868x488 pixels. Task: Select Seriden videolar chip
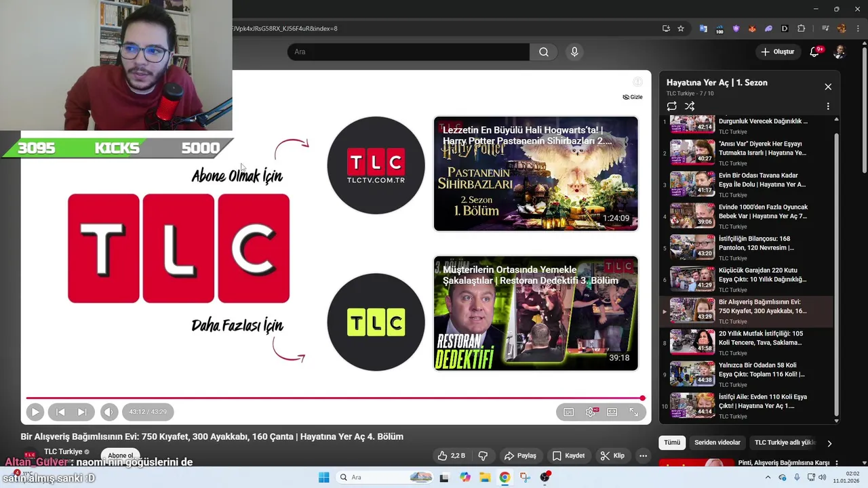click(717, 443)
